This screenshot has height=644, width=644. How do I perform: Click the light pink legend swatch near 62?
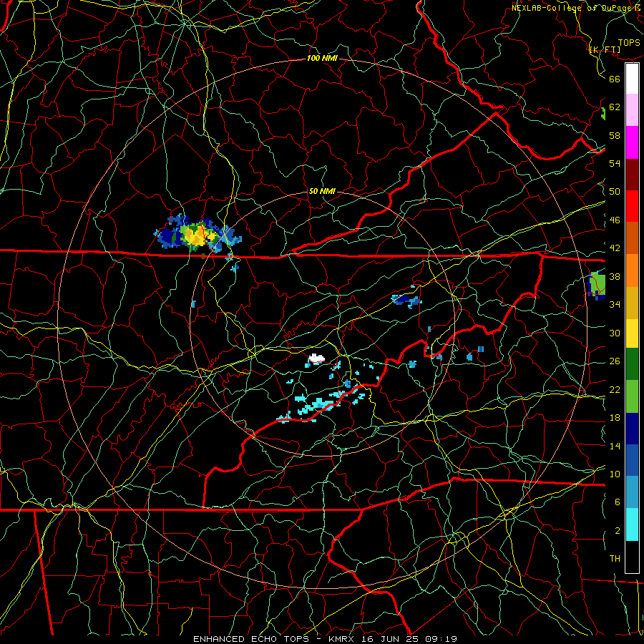click(x=632, y=109)
